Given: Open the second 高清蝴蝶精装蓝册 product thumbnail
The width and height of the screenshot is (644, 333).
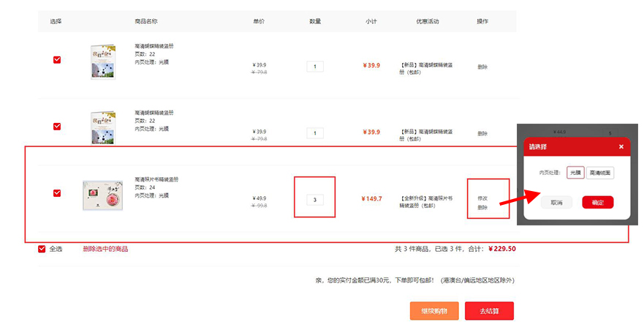Looking at the screenshot, I should [x=103, y=128].
